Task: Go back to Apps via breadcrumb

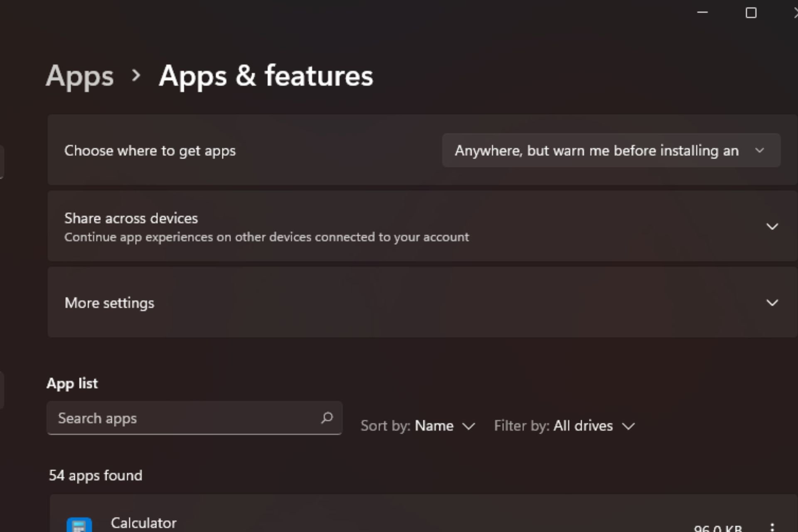Action: 80,76
